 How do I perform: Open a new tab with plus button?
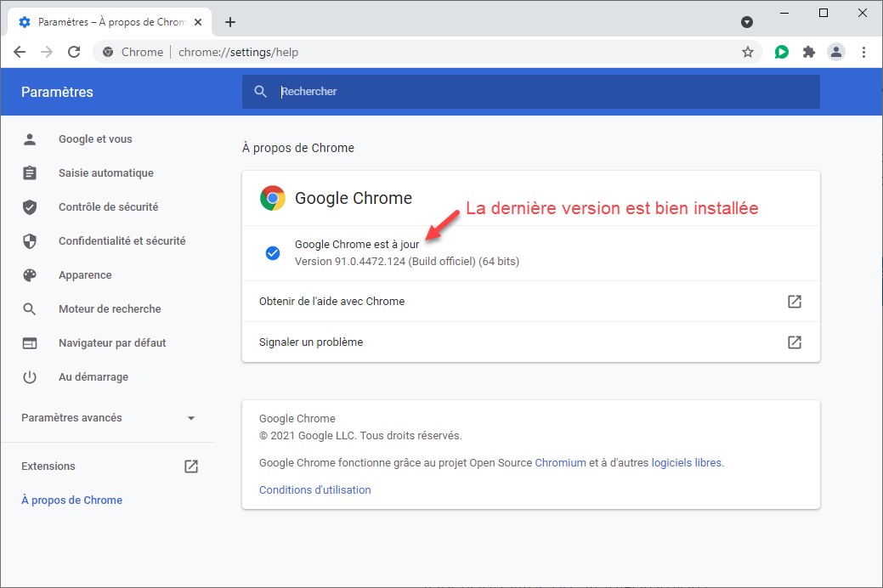(230, 22)
